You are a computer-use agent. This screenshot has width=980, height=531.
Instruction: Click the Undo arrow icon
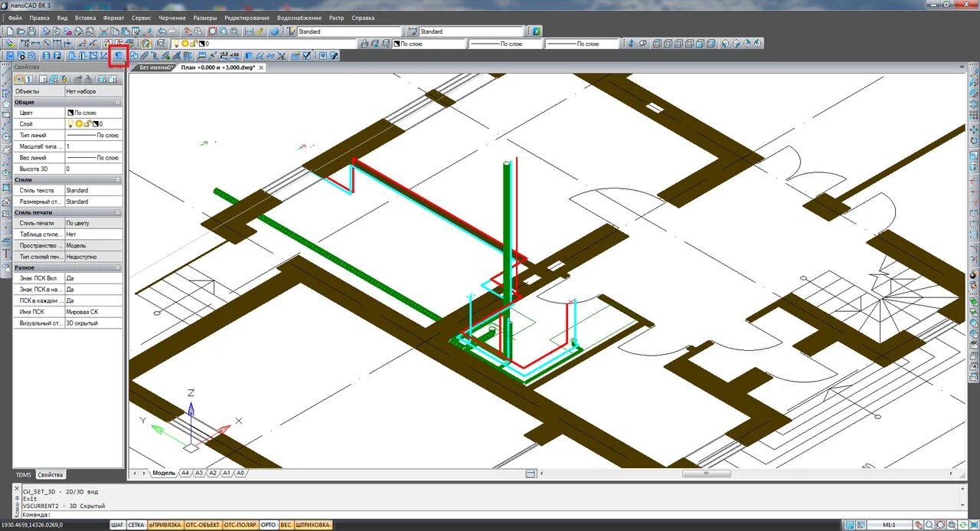pyautogui.click(x=162, y=31)
